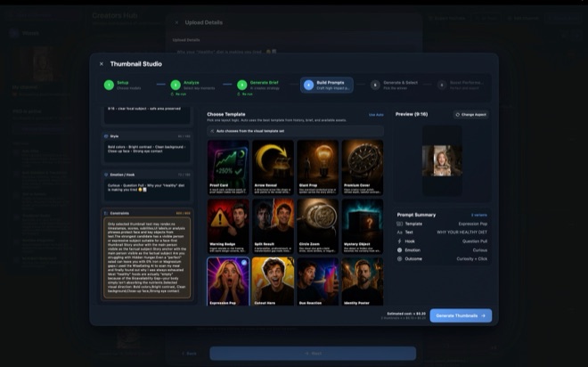This screenshot has height=367, width=588.
Task: Select the Expression Pop template
Action: click(228, 281)
